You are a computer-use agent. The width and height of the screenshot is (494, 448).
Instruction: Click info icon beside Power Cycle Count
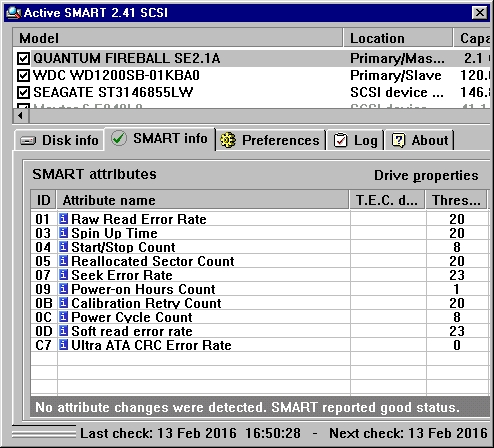coord(63,317)
